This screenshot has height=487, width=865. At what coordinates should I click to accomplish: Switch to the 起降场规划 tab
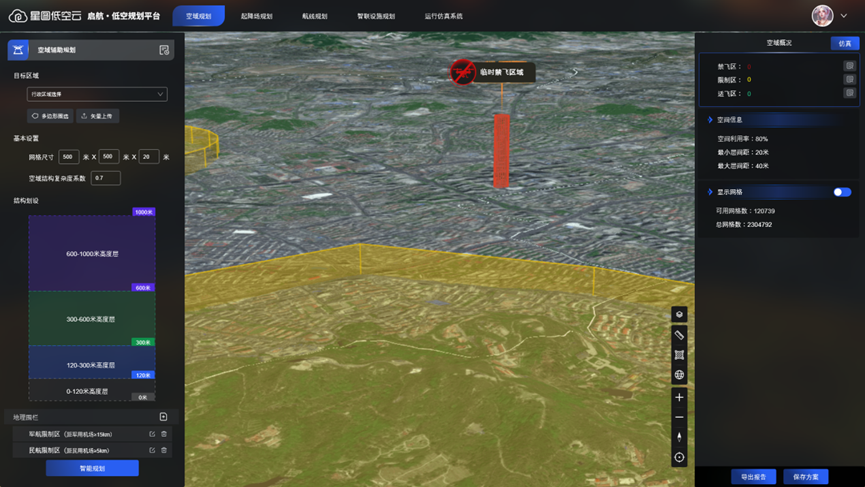256,16
